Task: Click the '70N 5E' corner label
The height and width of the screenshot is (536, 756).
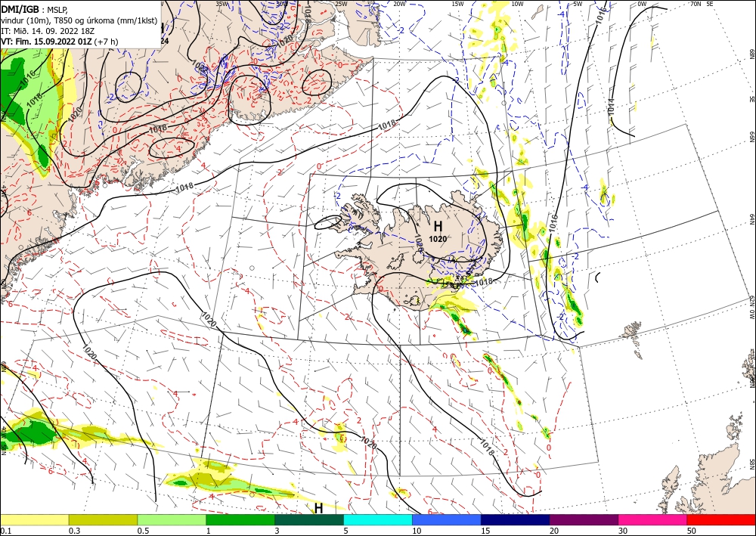Action: (x=702, y=4)
